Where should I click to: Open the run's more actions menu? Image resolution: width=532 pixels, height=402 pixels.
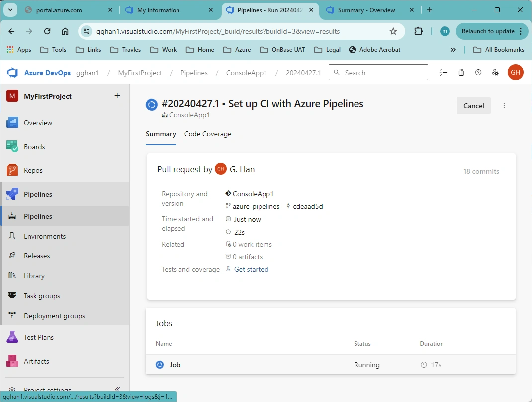[504, 105]
